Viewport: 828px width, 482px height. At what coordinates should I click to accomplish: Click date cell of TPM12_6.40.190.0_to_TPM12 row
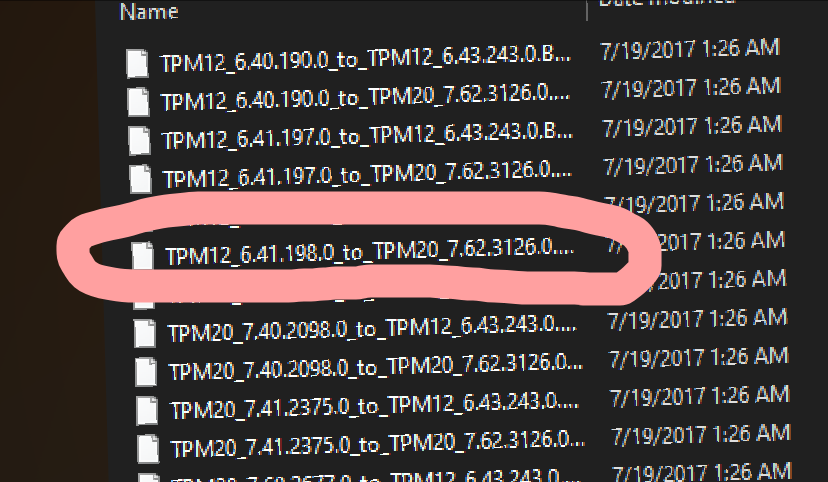click(690, 49)
